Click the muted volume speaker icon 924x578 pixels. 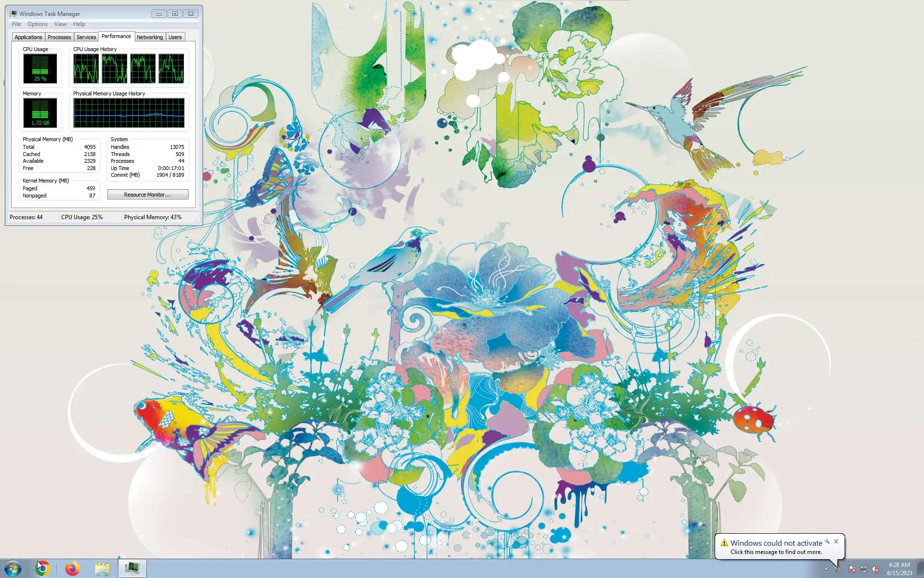tap(875, 569)
